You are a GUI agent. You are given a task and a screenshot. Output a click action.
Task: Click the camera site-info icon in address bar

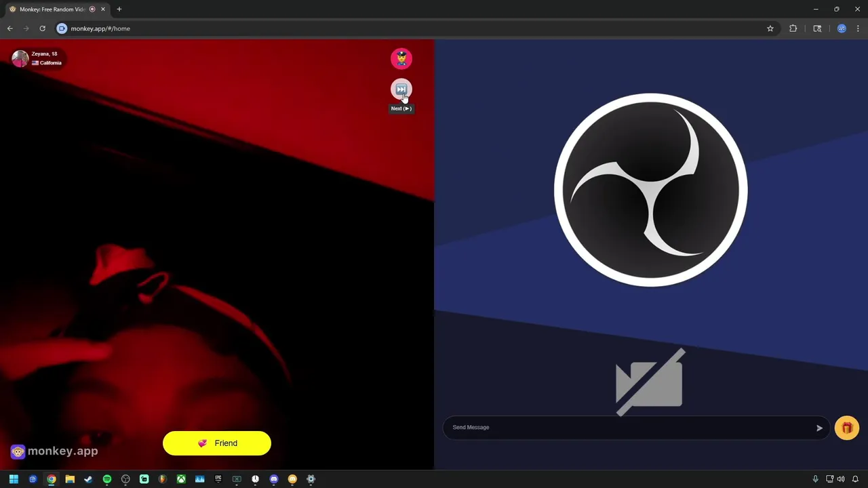pyautogui.click(x=62, y=28)
